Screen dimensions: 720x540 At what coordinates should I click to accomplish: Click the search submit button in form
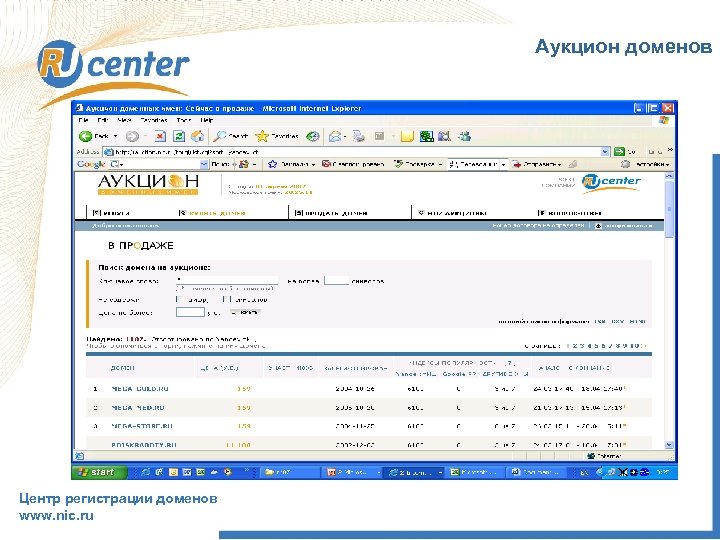click(246, 312)
